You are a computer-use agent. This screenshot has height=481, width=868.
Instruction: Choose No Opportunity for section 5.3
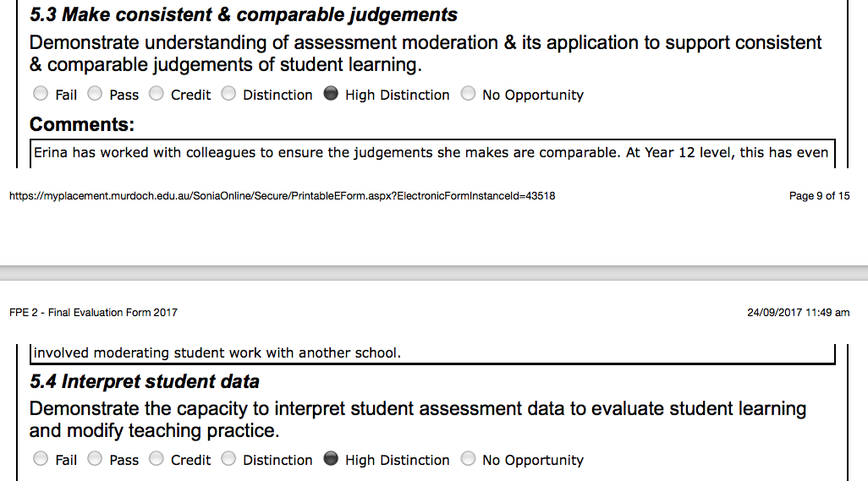(468, 94)
